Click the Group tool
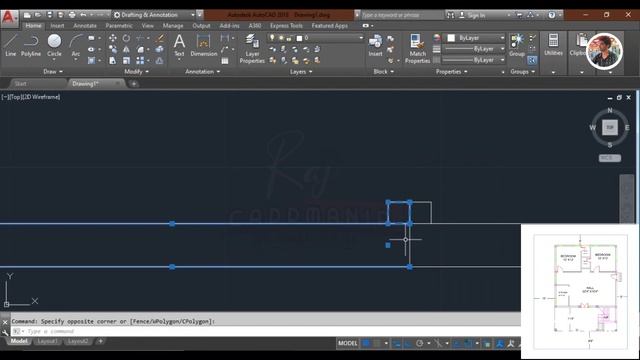This screenshot has height=360, width=640. [517, 45]
